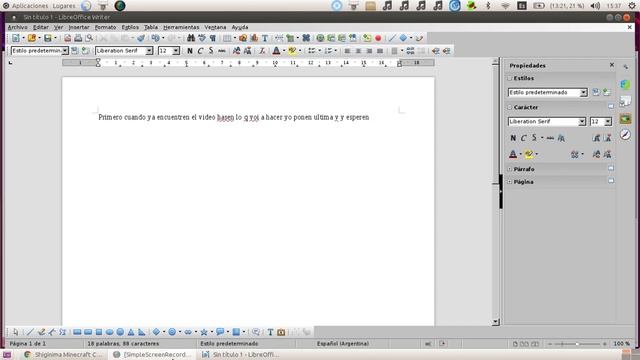
Task: Click Página 1 de 1 in status bar
Action: (x=27, y=344)
